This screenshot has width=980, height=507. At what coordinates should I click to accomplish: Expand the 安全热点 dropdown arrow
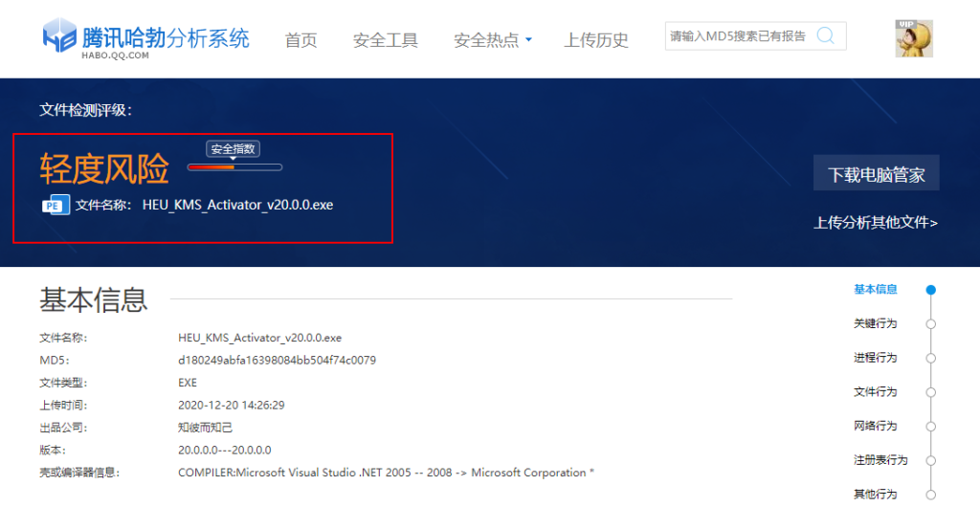coord(528,39)
